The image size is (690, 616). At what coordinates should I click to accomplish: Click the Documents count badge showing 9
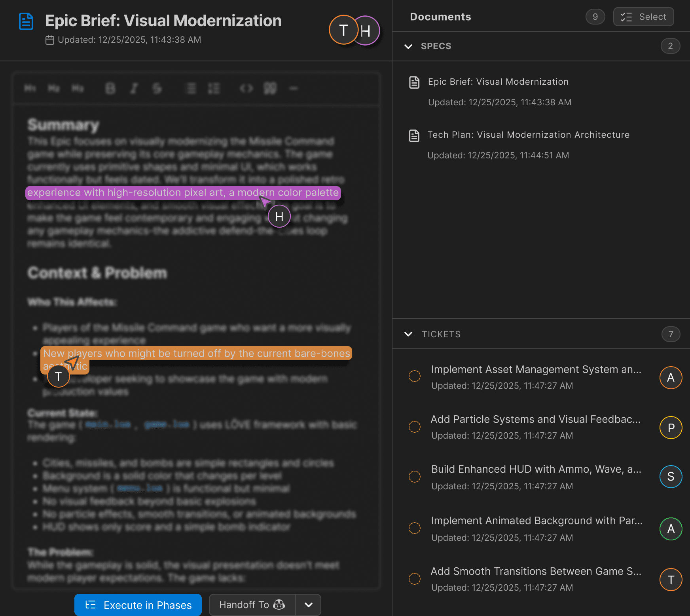(x=595, y=17)
